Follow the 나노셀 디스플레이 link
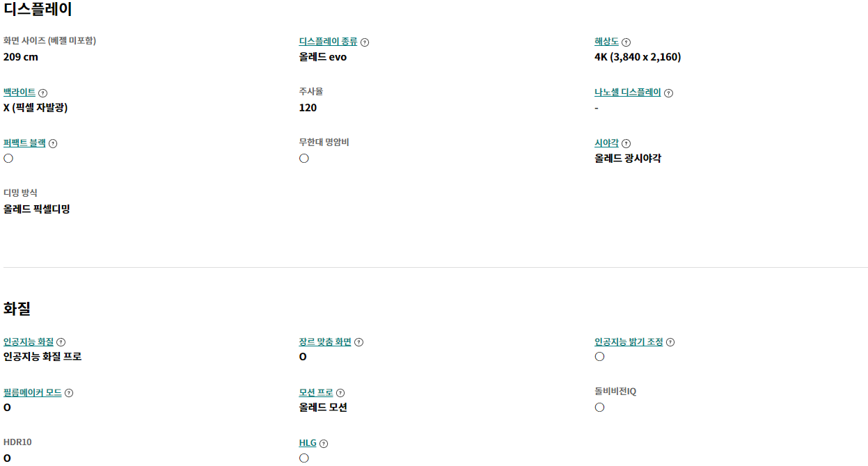The image size is (868, 466). point(627,93)
